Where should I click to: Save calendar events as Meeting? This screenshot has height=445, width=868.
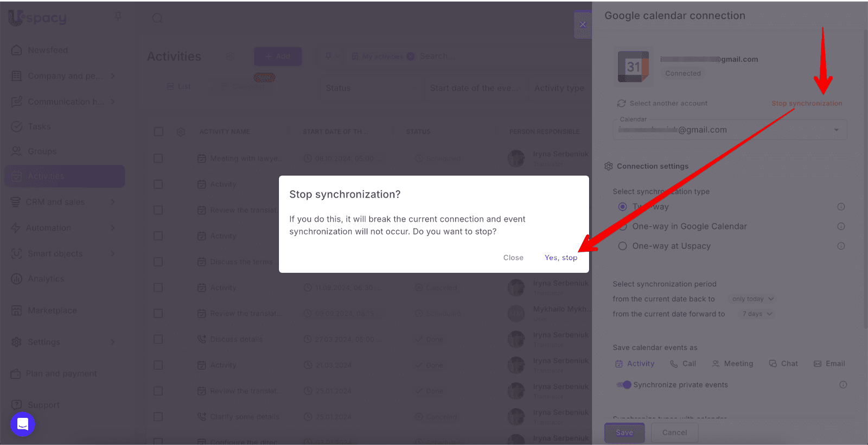732,364
